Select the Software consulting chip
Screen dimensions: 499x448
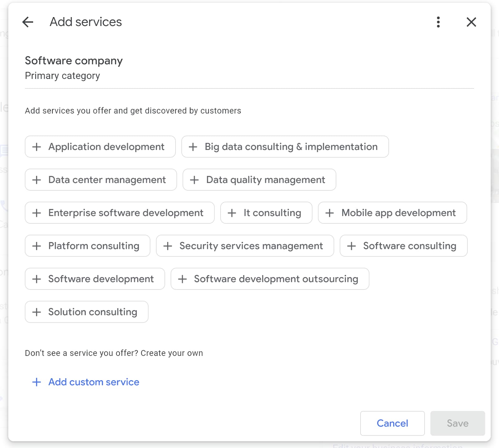pyautogui.click(x=403, y=246)
